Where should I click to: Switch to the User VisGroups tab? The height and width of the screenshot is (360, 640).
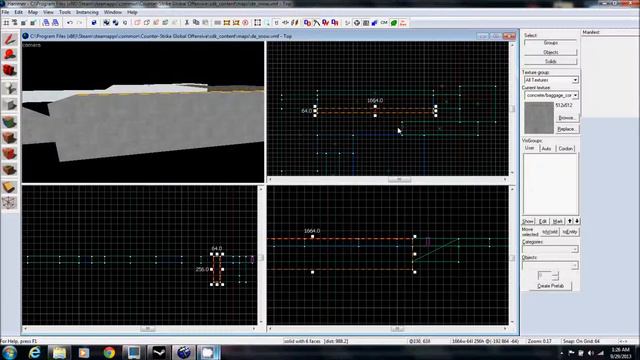point(530,148)
